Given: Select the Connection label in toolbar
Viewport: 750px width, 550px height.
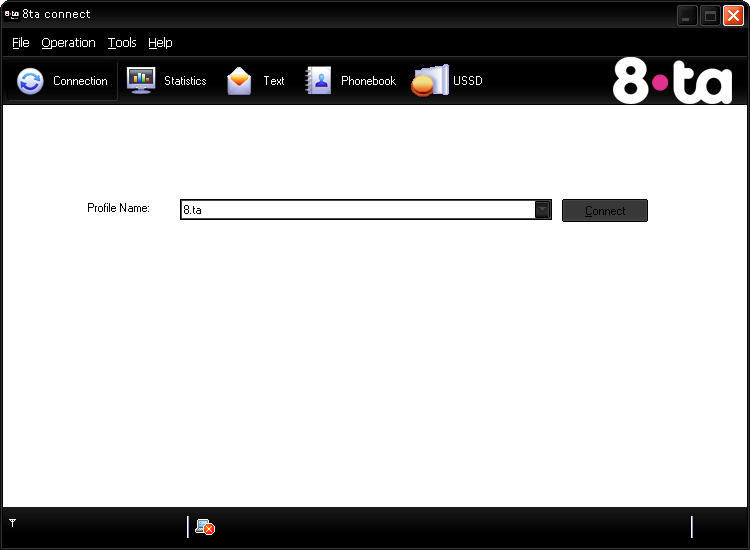Looking at the screenshot, I should coord(80,81).
